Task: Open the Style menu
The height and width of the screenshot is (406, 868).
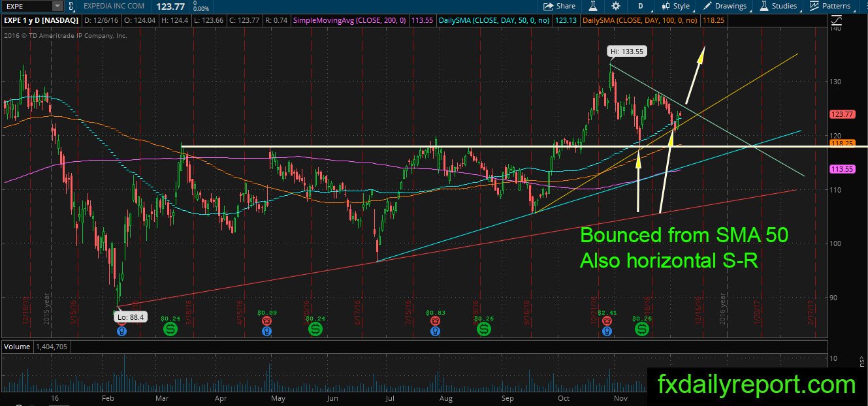Action: pyautogui.click(x=675, y=6)
